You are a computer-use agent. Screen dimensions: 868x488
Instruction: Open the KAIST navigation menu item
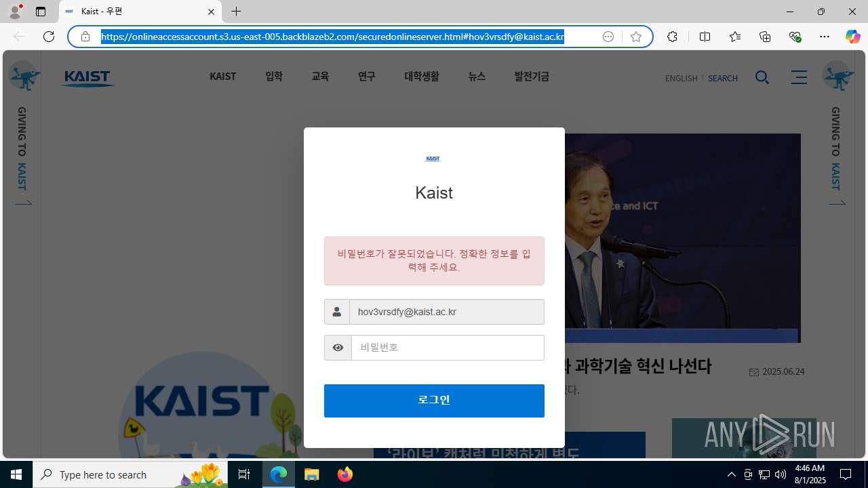pyautogui.click(x=222, y=77)
